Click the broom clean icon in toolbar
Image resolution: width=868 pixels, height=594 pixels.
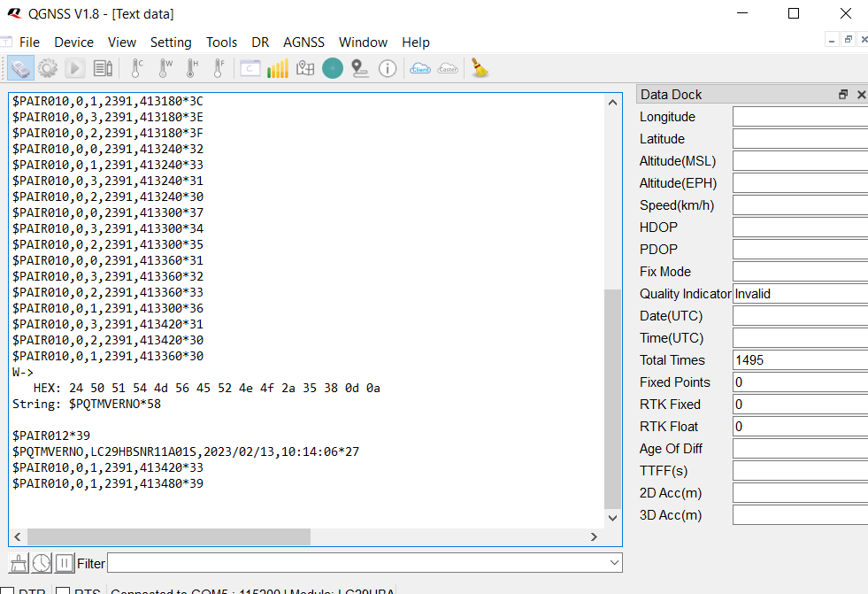[x=480, y=68]
